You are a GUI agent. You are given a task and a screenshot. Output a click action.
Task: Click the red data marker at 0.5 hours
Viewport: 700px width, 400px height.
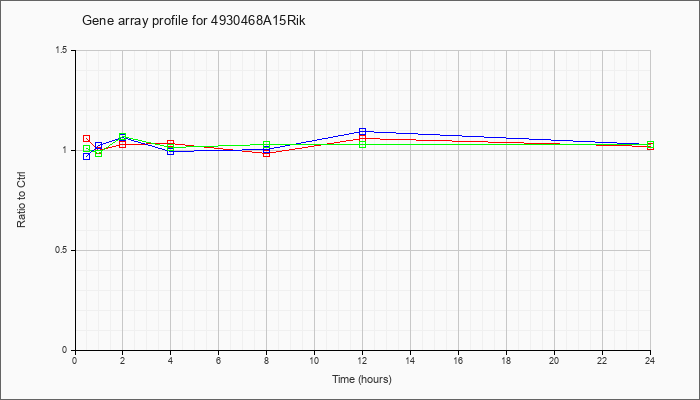pyautogui.click(x=87, y=138)
